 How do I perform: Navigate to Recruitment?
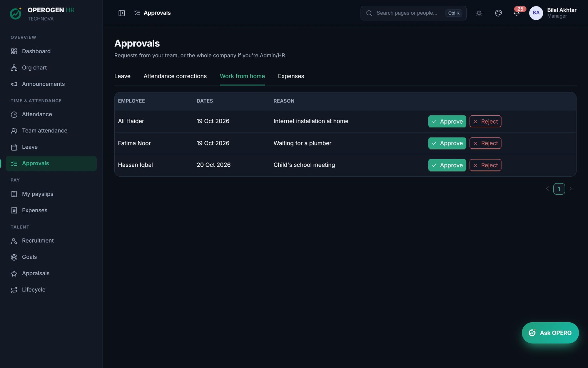coord(51,241)
